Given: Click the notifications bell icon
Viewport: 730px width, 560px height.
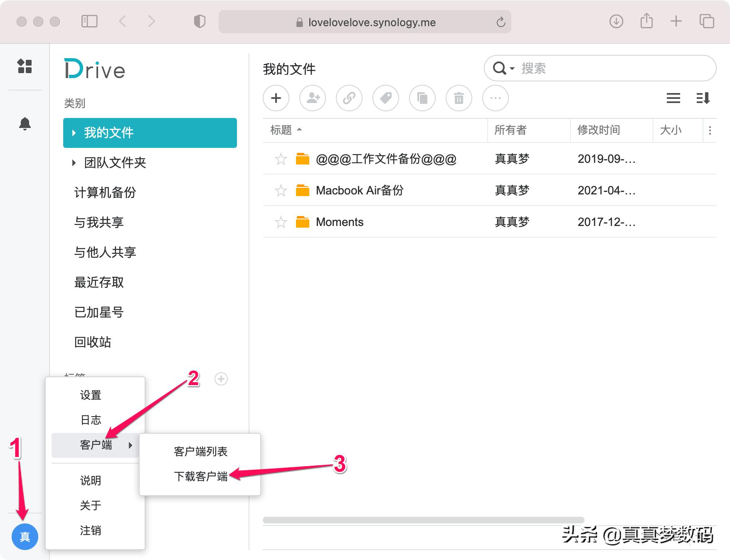Looking at the screenshot, I should 25,123.
